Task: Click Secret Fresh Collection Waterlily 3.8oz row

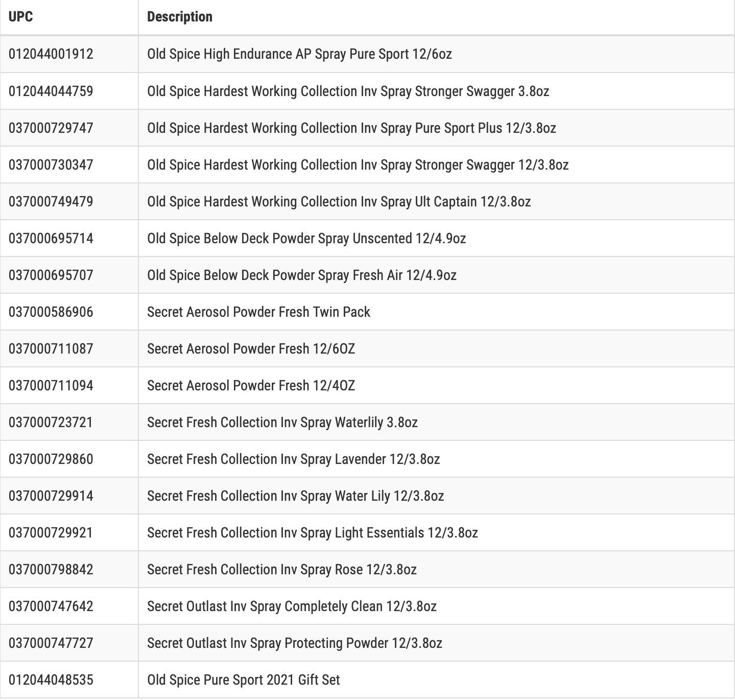Action: click(367, 422)
